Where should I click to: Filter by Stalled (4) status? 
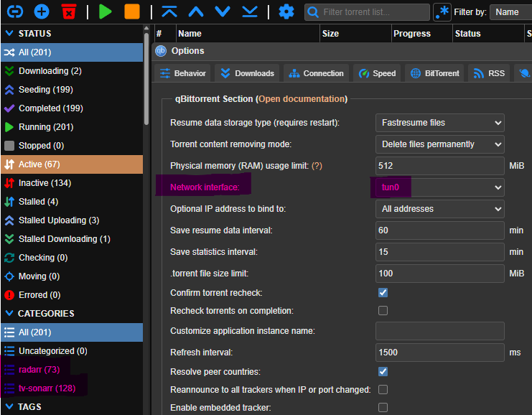pyautogui.click(x=72, y=202)
